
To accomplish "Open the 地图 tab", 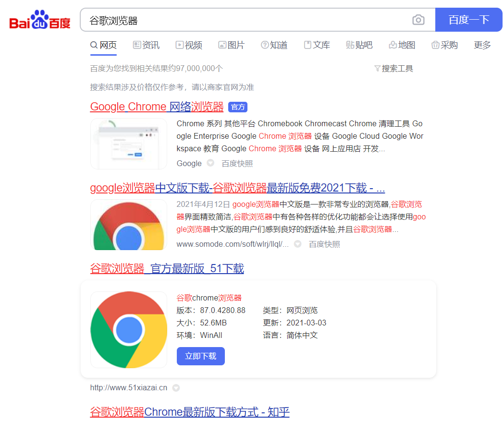I will click(402, 45).
